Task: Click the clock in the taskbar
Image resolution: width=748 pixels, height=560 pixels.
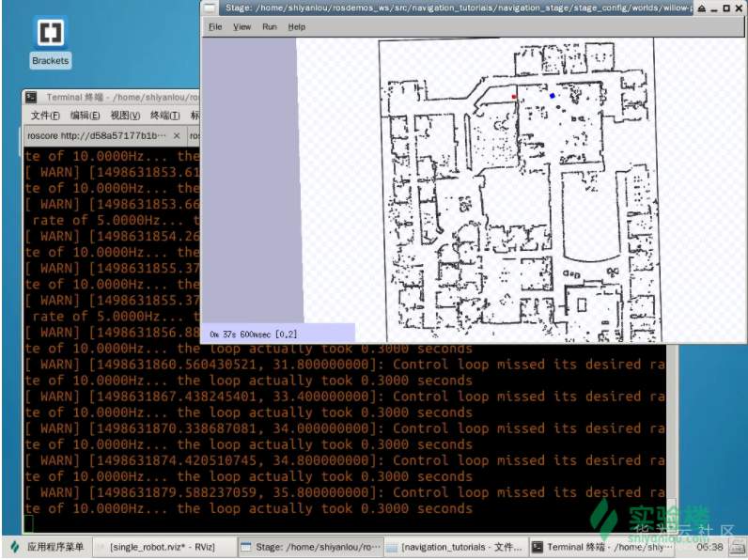Action: [x=709, y=547]
